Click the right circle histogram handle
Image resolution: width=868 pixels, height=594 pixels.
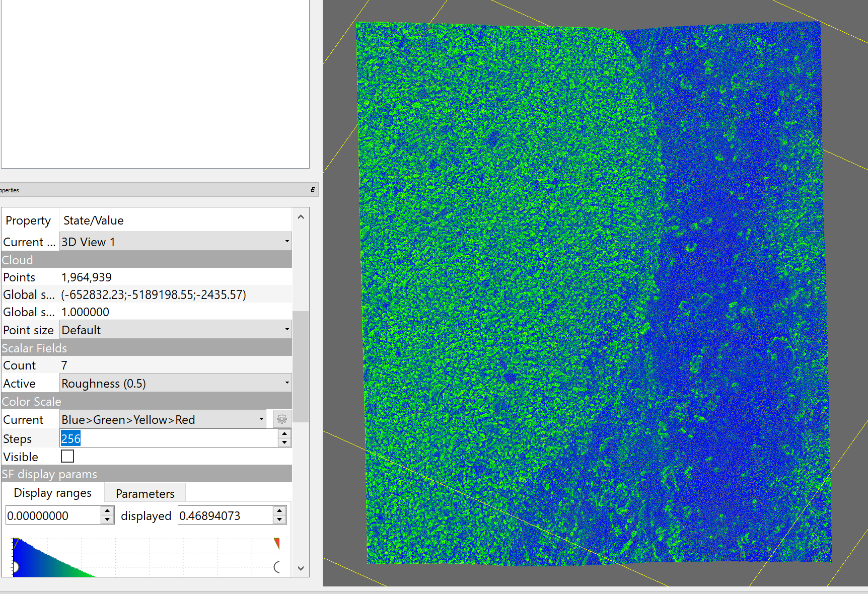pos(277,567)
